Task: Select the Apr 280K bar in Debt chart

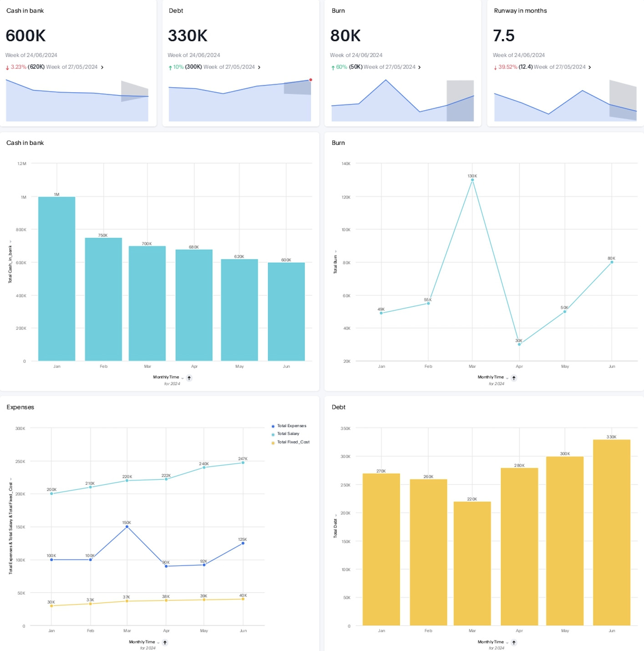Action: point(519,547)
